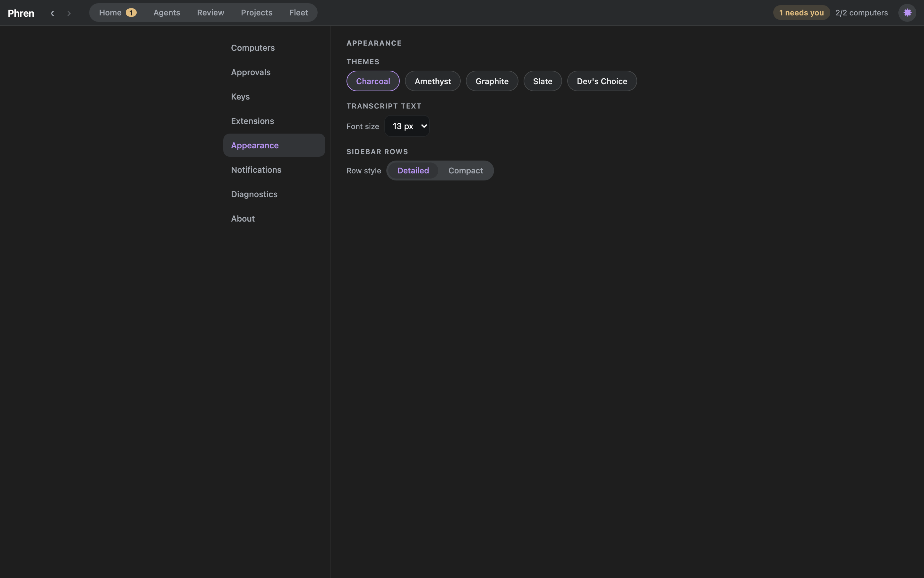This screenshot has width=924, height=578.
Task: Click the forward navigation arrow
Action: 69,13
